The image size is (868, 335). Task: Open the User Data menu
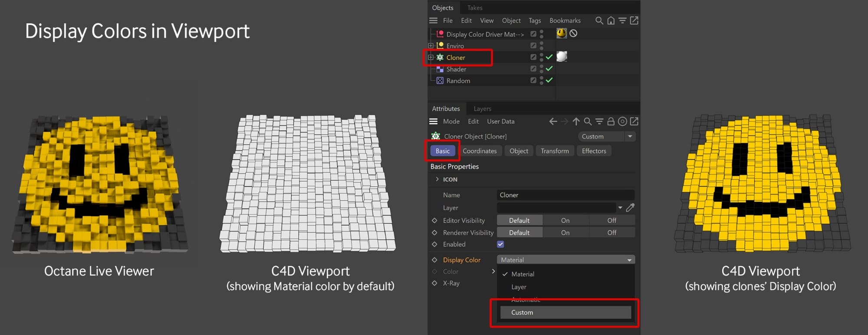(x=500, y=121)
